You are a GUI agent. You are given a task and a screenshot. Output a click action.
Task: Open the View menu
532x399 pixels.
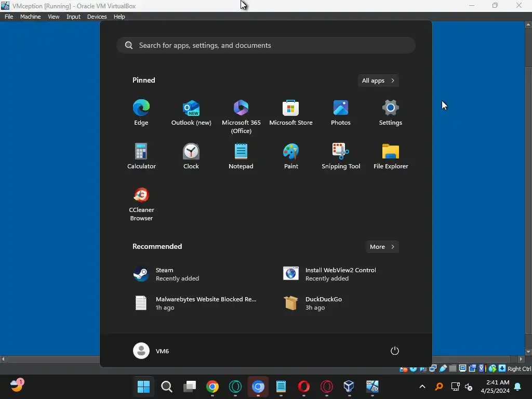54,17
